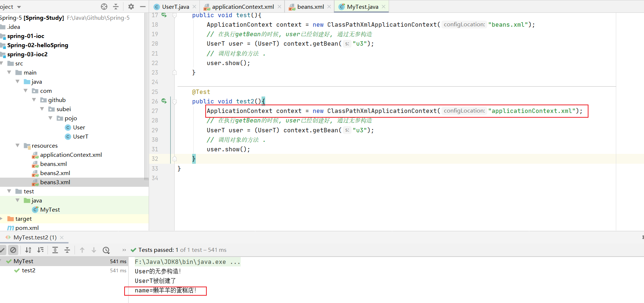Screen dimensions: 644x303
Task: Collapse the resources folder
Action: point(18,145)
